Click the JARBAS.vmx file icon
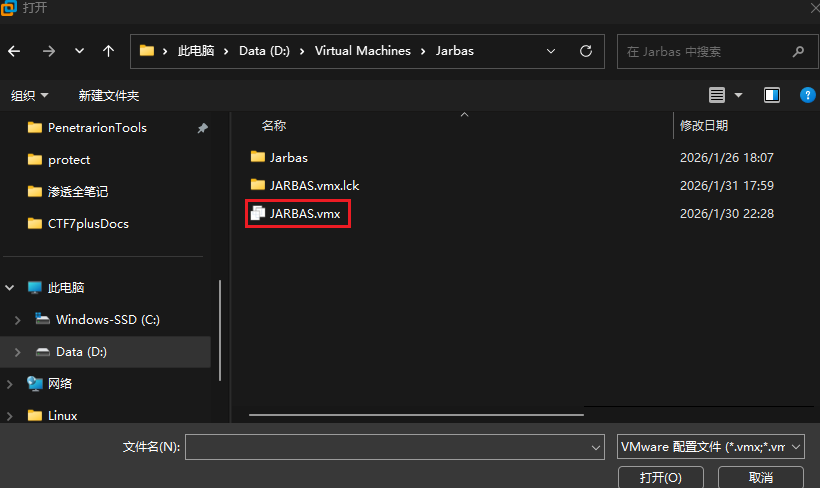 tap(257, 213)
